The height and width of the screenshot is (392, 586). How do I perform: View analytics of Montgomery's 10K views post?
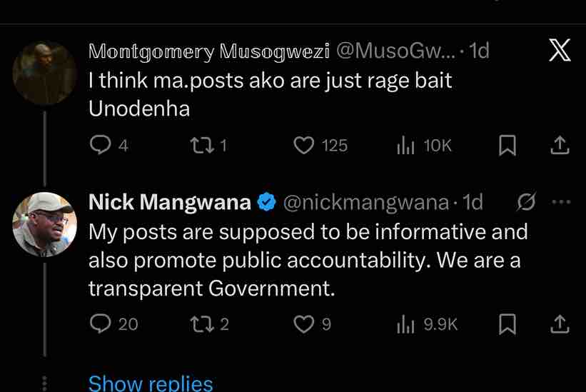[x=405, y=145]
